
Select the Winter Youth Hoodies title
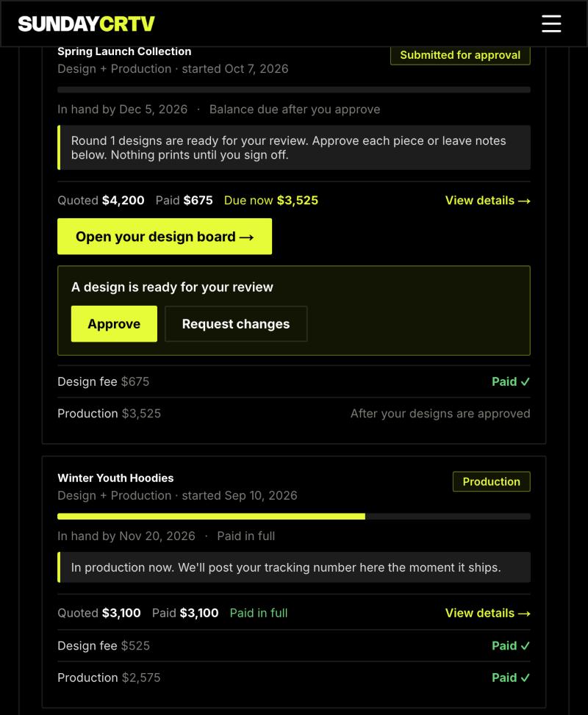point(115,478)
